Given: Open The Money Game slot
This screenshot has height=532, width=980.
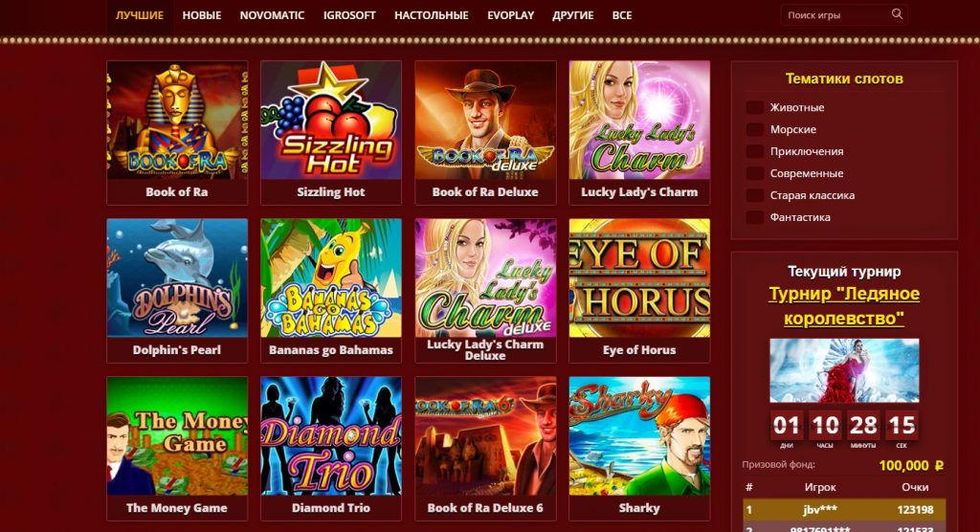Looking at the screenshot, I should click(177, 436).
